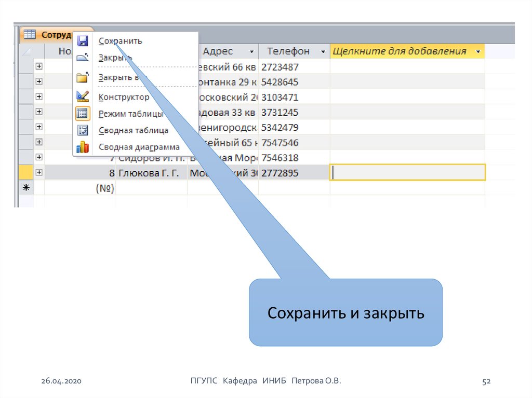Click the floppy disk Save icon
Image resolution: width=532 pixels, height=398 pixels.
(83, 41)
